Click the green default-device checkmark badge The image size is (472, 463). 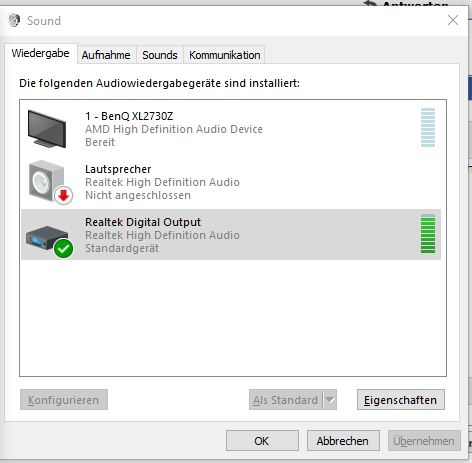tap(63, 248)
